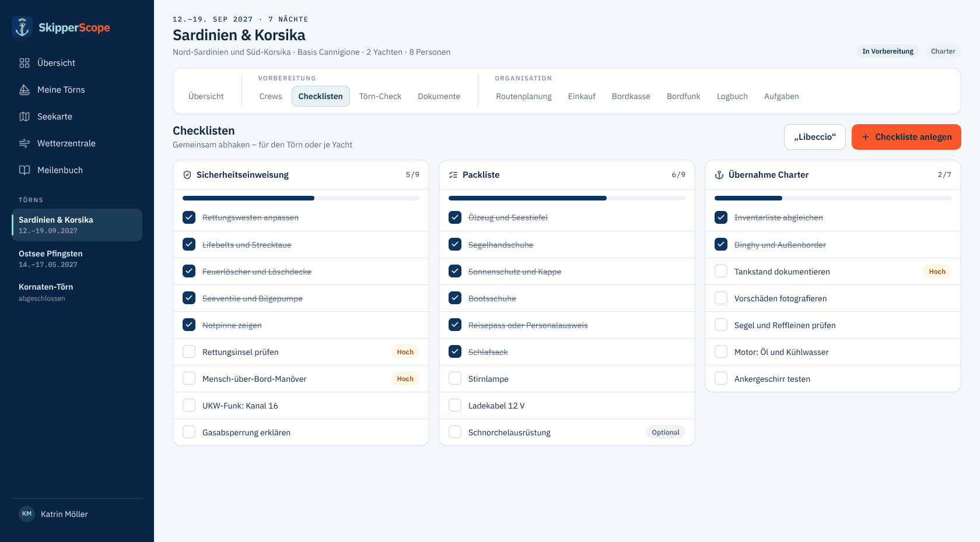Click the Charter badge in the header
The image size is (980, 542).
point(943,51)
